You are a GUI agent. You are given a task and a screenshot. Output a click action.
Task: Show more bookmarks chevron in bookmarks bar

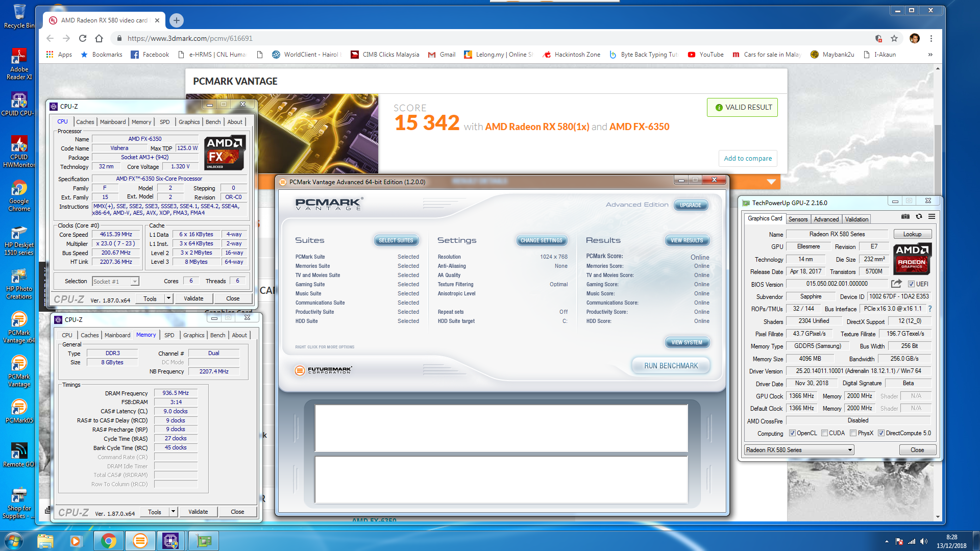[x=930, y=55]
